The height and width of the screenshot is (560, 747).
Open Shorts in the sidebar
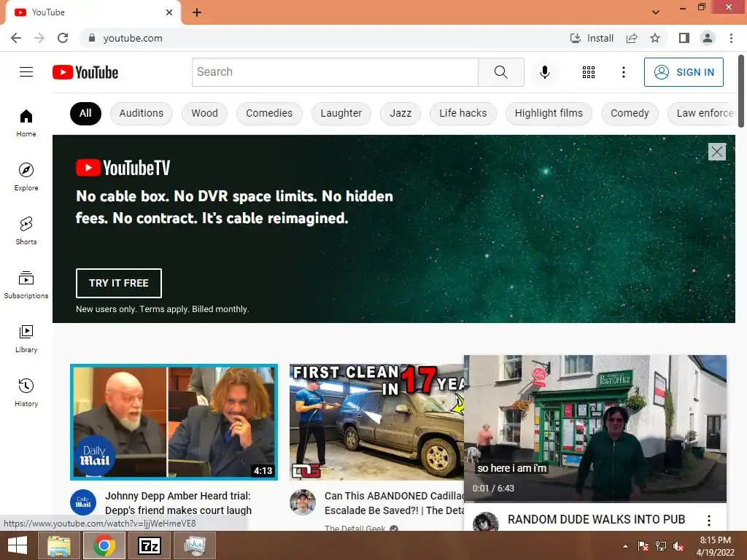pos(26,230)
